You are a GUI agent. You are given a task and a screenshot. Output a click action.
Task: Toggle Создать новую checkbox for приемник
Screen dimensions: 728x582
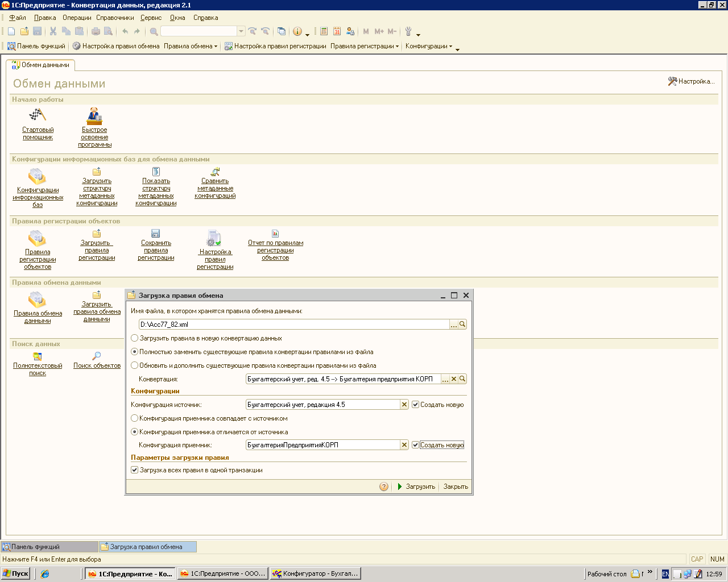(415, 445)
